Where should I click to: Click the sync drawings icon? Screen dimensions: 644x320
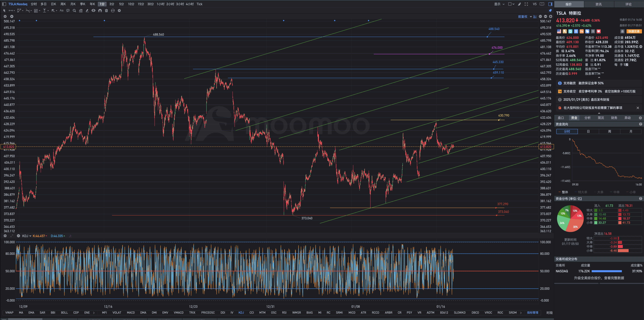click(x=113, y=11)
